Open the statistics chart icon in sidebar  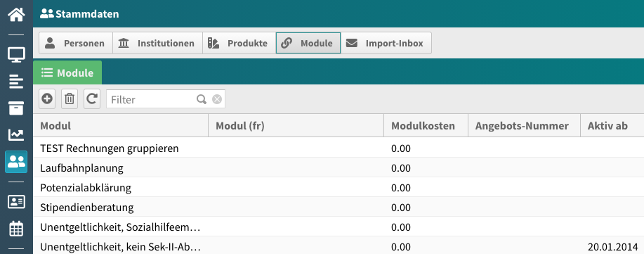[16, 134]
